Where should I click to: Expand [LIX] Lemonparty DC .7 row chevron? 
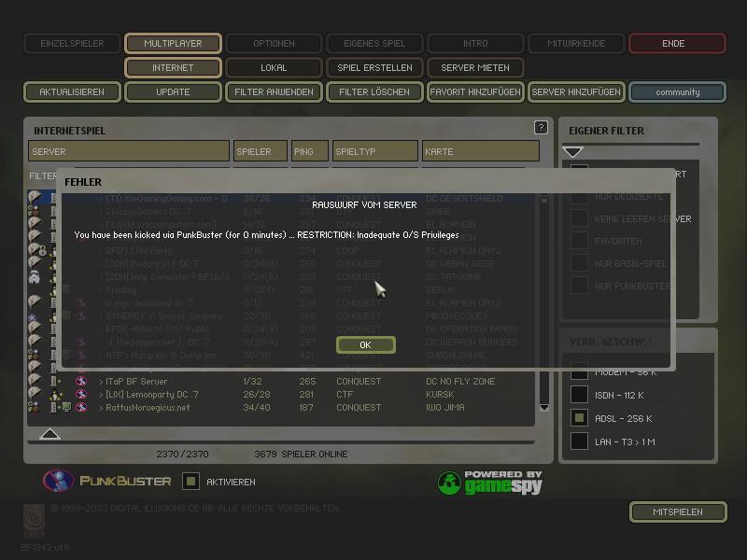(x=101, y=395)
